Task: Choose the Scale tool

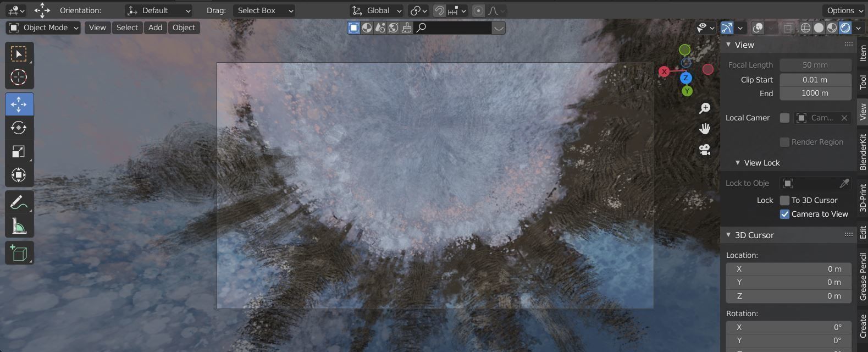Action: [19, 152]
